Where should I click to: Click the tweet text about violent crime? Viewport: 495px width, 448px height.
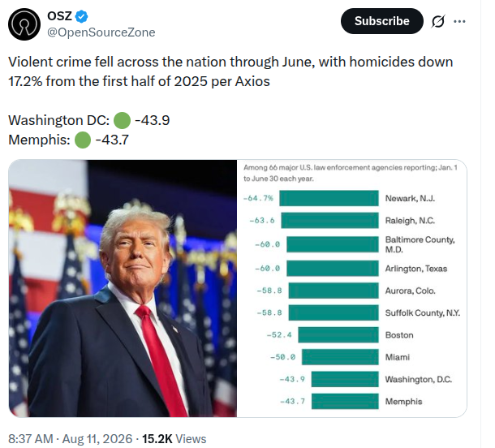point(230,71)
